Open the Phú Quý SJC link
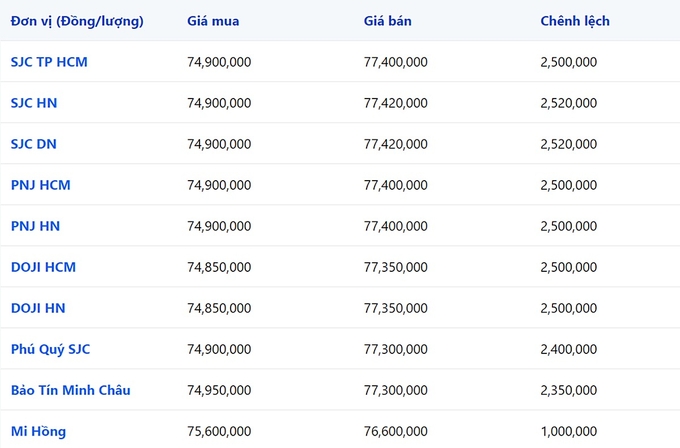 tap(50, 350)
